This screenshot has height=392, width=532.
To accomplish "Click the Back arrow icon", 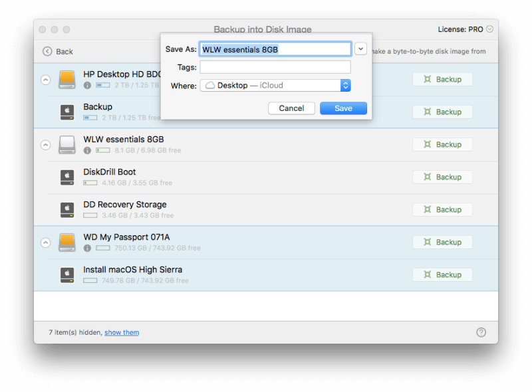I will coord(47,51).
